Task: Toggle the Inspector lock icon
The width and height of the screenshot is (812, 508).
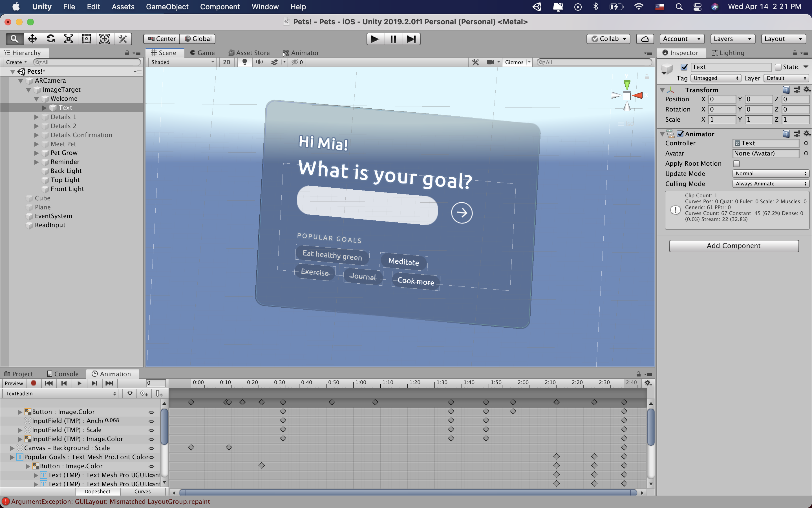Action: coord(794,53)
